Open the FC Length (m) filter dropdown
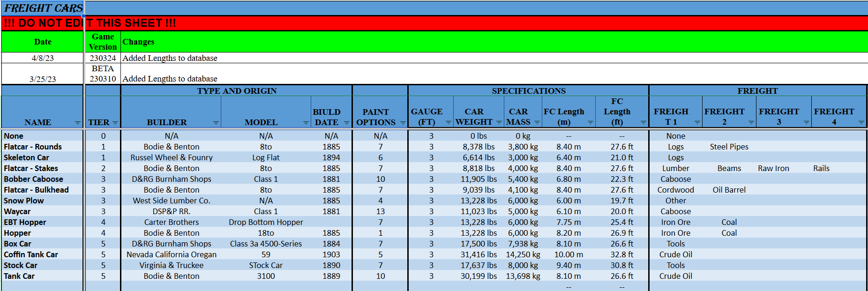The image size is (868, 291). (x=591, y=123)
